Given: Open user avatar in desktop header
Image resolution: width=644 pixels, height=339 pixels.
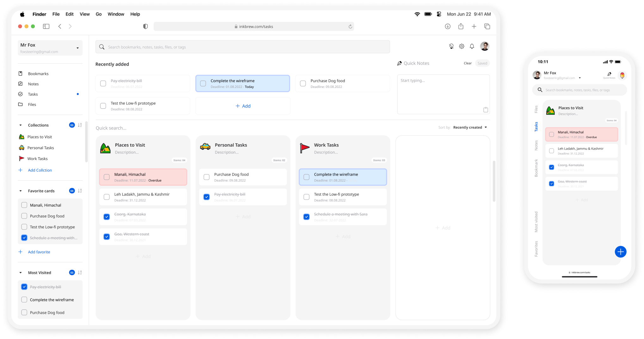Looking at the screenshot, I should coord(485,46).
